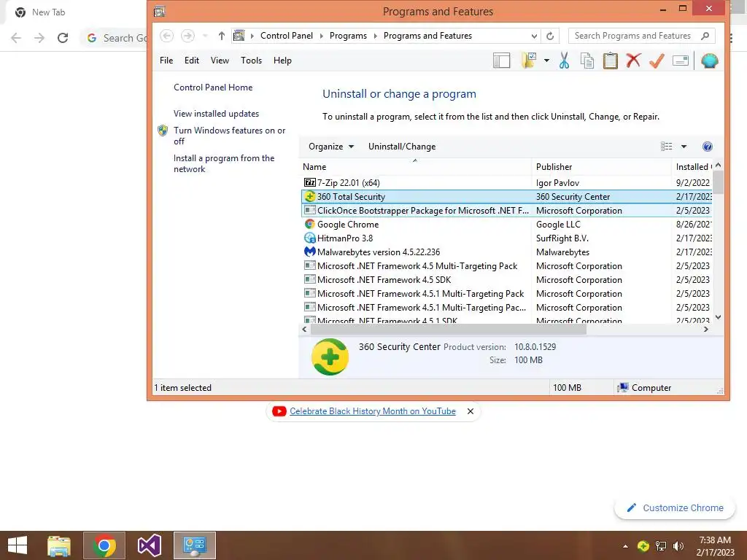Open Turn Windows features on or off

(x=229, y=136)
